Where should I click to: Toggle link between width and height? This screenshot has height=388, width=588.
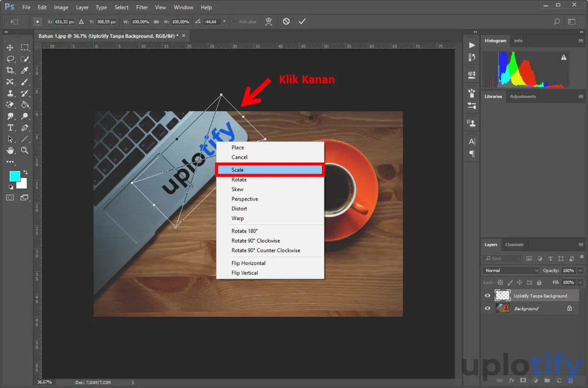click(156, 22)
